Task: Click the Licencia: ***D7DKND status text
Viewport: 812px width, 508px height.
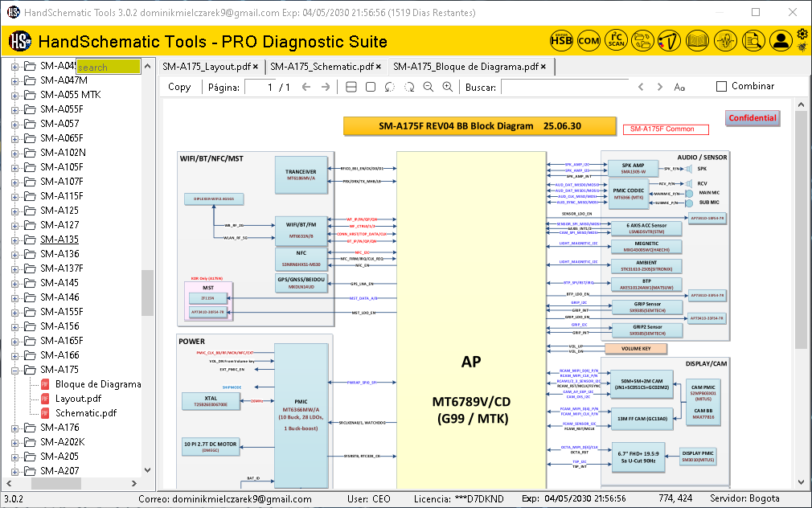Action: 459,499
